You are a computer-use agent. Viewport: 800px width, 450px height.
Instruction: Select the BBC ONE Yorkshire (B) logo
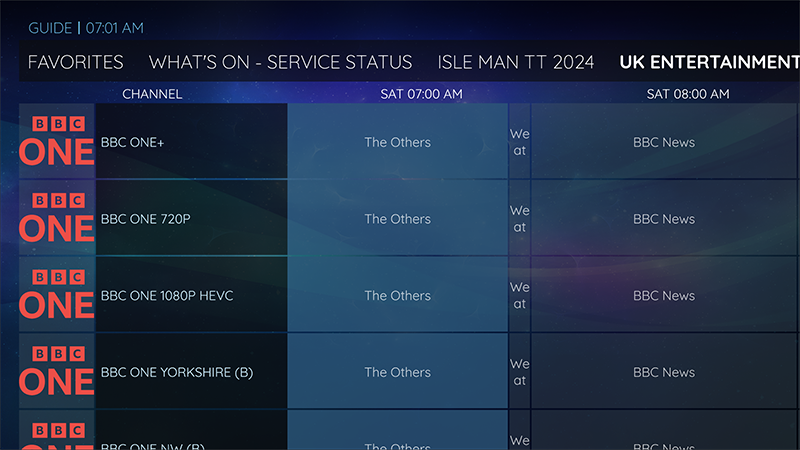coord(57,372)
